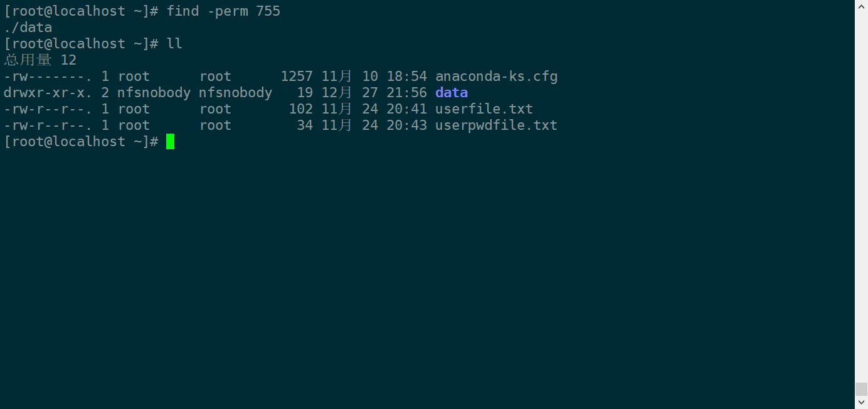868x409 pixels.
Task: Click the vertical scrollbar thumb
Action: [x=861, y=389]
